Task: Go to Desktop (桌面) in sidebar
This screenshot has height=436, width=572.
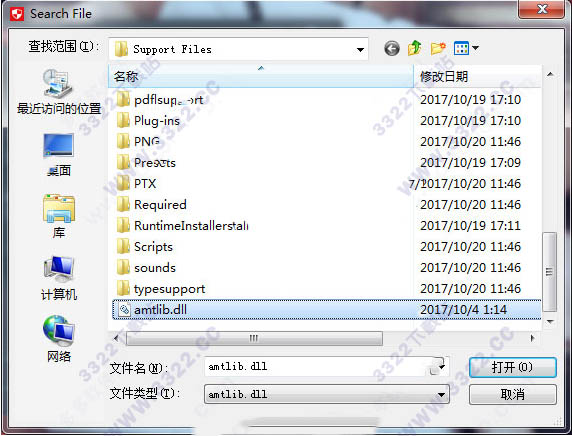Action: click(58, 154)
